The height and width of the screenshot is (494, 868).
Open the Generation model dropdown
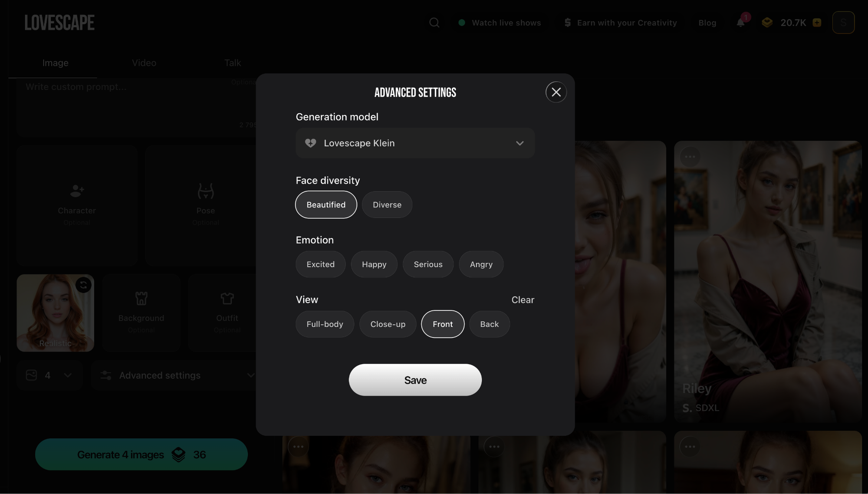(415, 143)
